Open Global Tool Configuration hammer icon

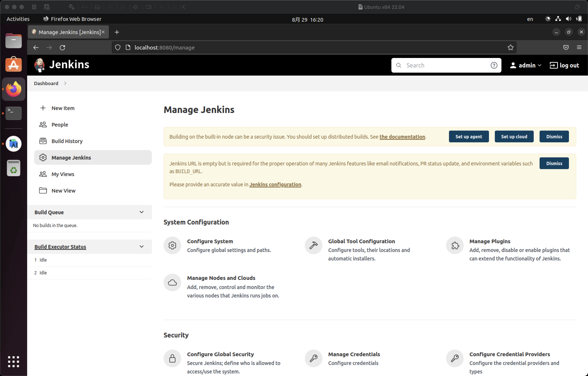click(x=314, y=245)
